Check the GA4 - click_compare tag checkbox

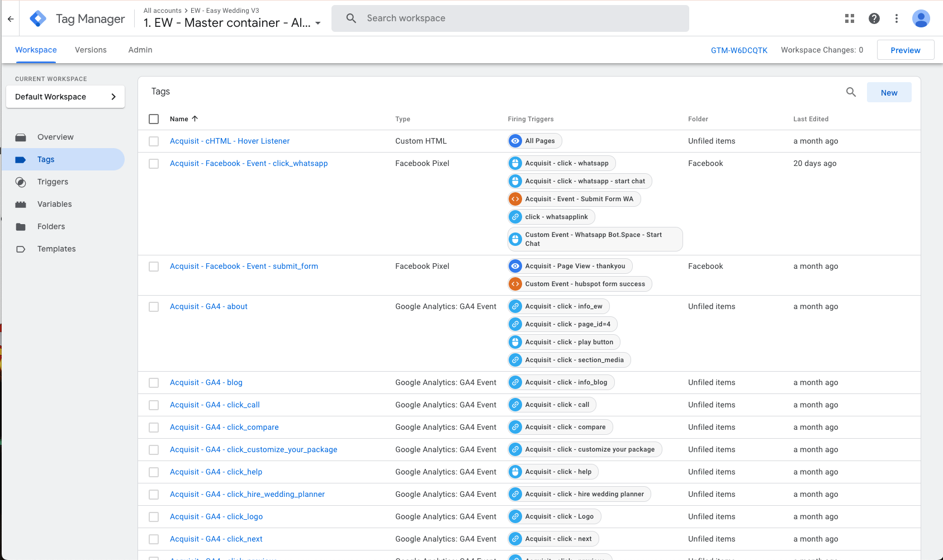click(154, 428)
